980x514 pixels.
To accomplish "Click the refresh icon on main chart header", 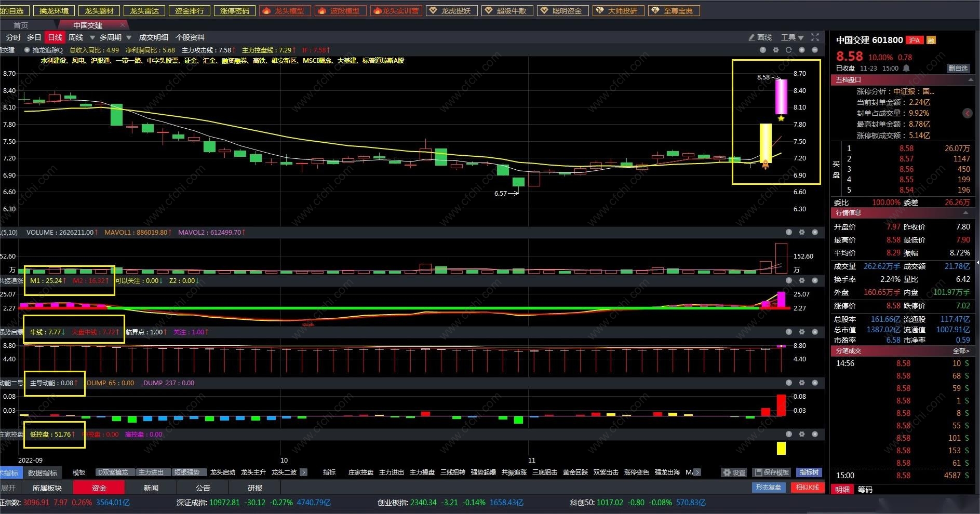I will pyautogui.click(x=789, y=50).
